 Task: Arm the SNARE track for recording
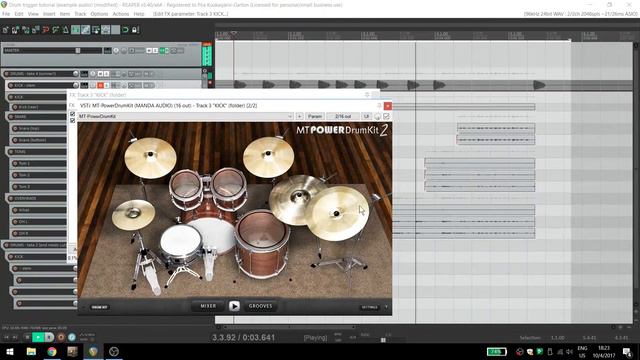[x=11, y=116]
